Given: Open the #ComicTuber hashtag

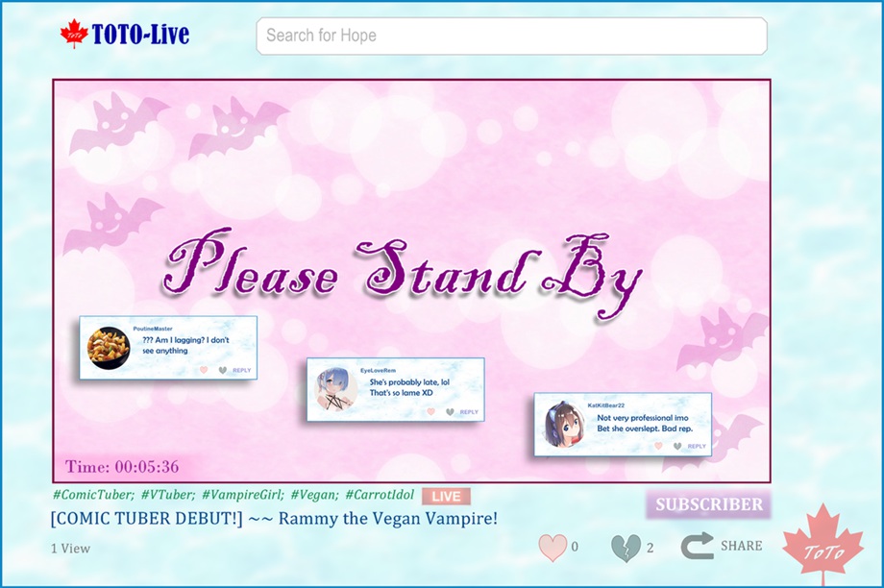Looking at the screenshot, I should point(93,496).
